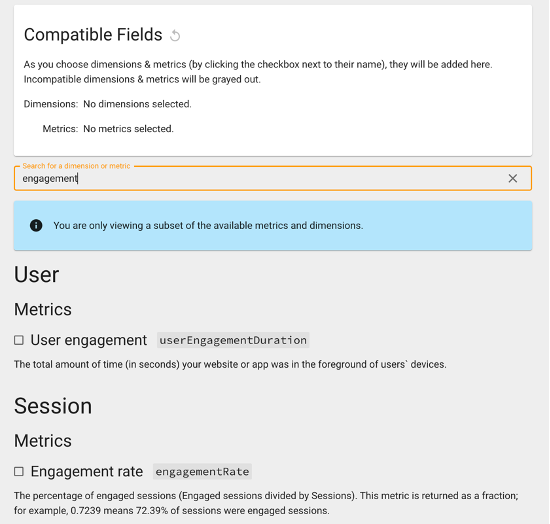Click the Session section heading
Image resolution: width=550 pixels, height=524 pixels.
pos(53,406)
